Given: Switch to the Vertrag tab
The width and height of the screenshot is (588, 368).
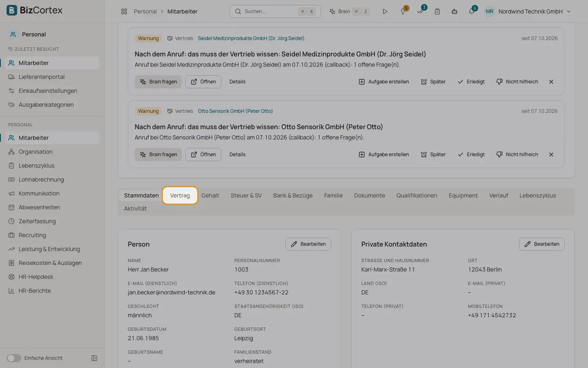Looking at the screenshot, I should pyautogui.click(x=180, y=195).
